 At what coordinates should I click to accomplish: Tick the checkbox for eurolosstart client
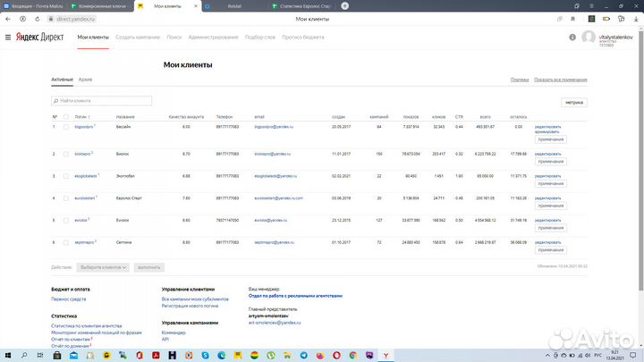coord(66,197)
